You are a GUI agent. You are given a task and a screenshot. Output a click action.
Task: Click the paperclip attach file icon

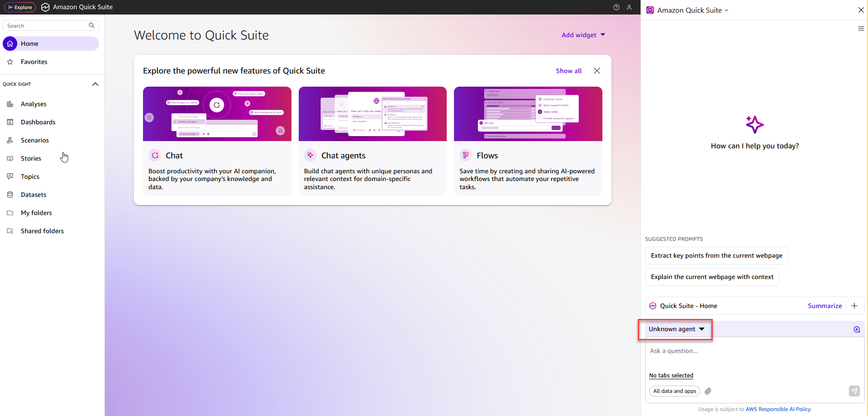click(708, 391)
